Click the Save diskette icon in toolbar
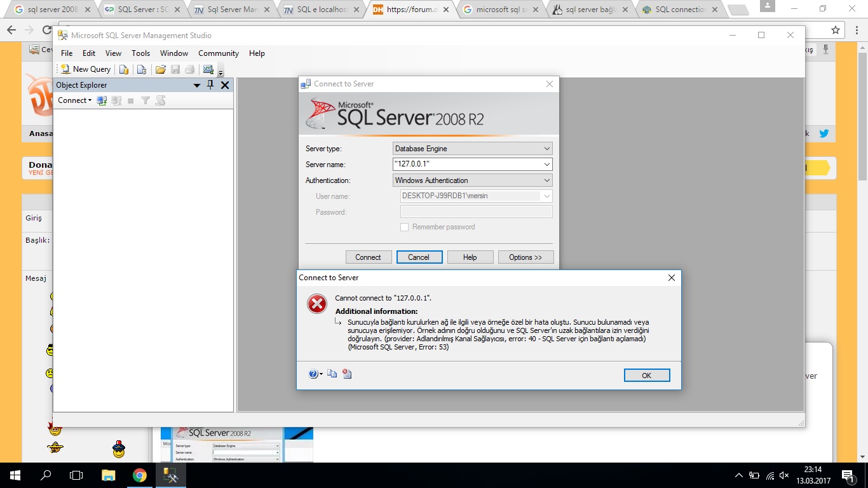Viewport: 868px width, 488px height. [175, 69]
